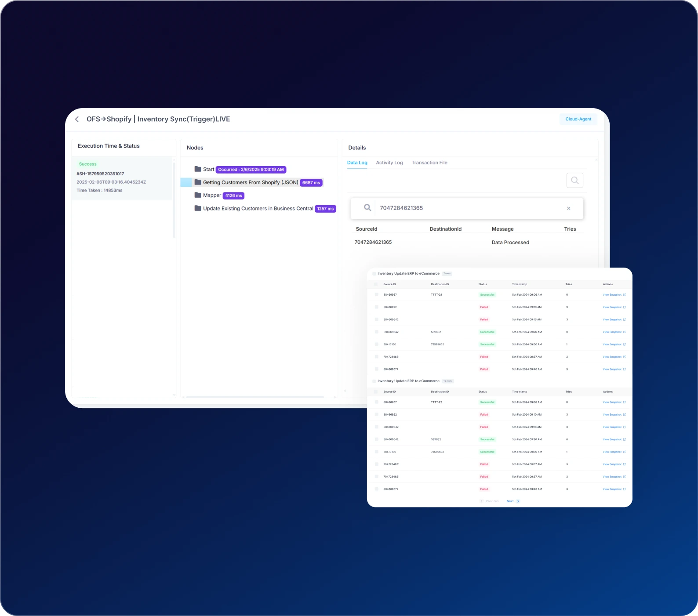Tick the group checkbox of the 7-rows table

[374, 274]
